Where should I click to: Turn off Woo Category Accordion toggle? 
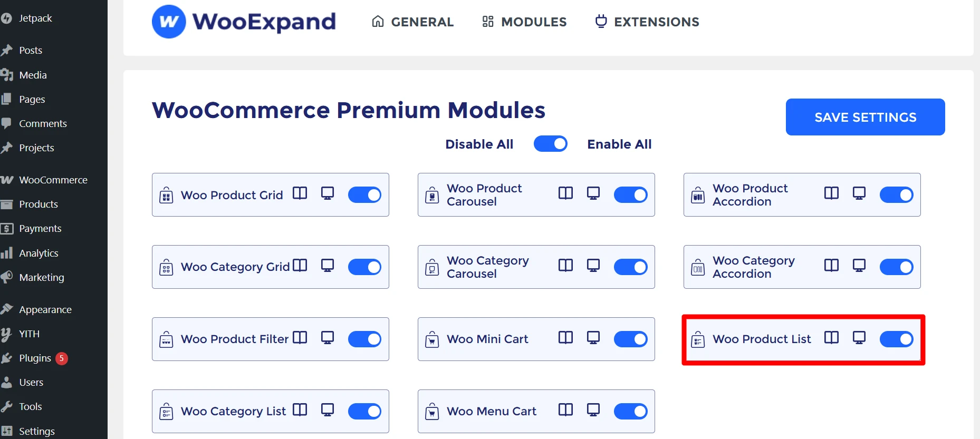click(x=896, y=267)
